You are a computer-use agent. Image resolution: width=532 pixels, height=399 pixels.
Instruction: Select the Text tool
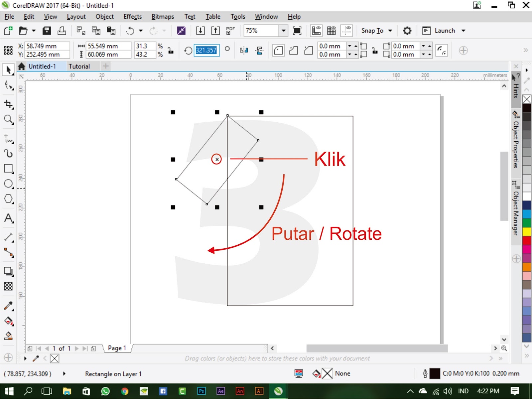pos(8,218)
